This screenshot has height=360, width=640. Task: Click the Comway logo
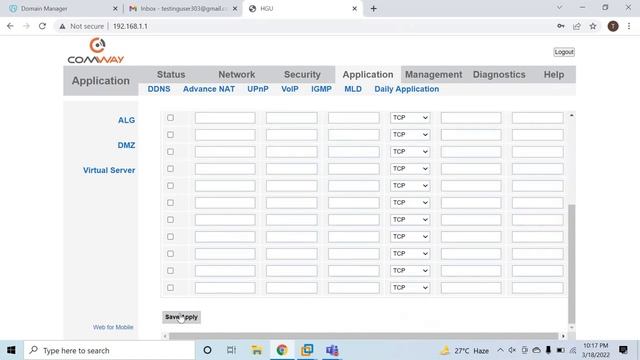[96, 51]
